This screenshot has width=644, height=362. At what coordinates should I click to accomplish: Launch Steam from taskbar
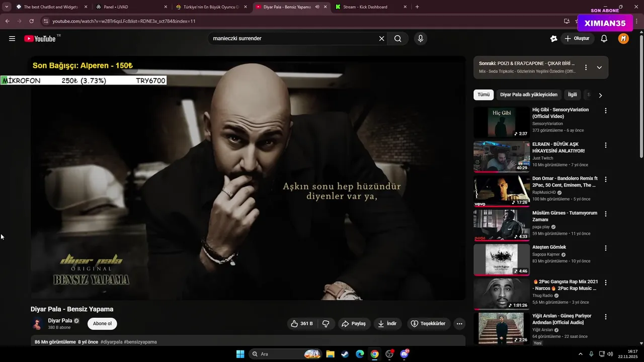point(345,354)
